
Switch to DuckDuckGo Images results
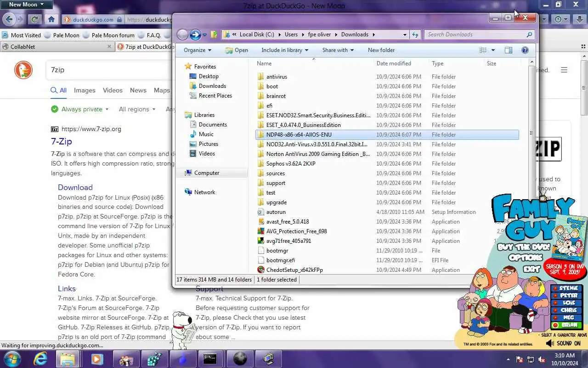(85, 91)
